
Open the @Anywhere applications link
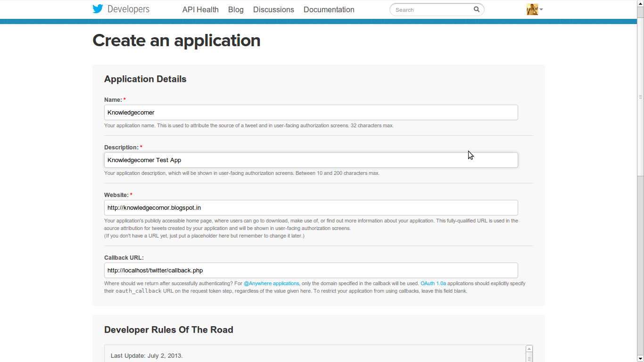point(271,283)
